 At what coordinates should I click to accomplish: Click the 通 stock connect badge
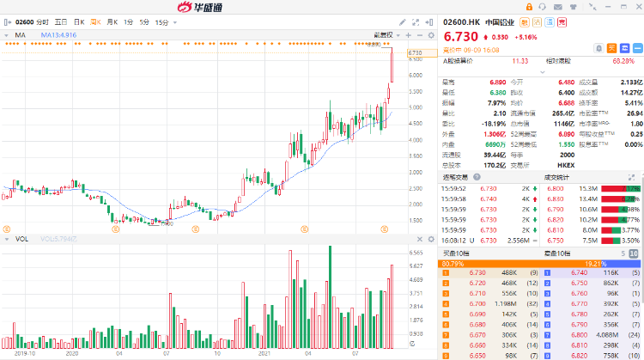550,22
